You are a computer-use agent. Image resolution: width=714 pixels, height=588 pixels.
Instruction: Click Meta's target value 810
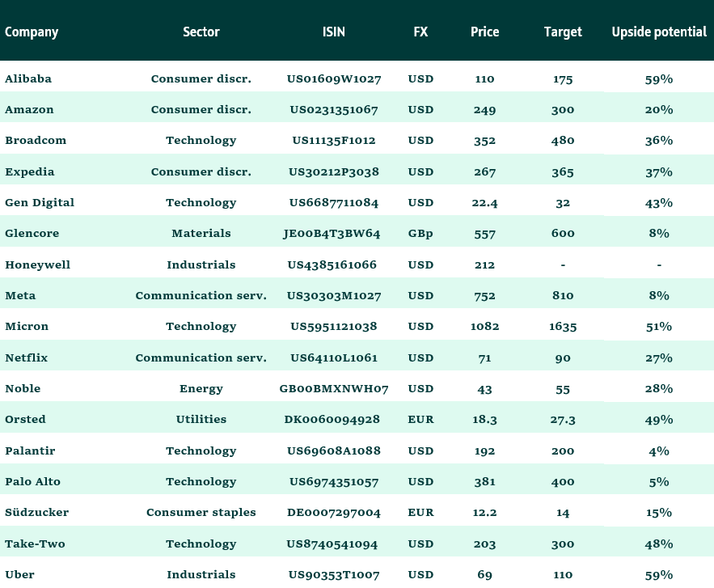[563, 295]
